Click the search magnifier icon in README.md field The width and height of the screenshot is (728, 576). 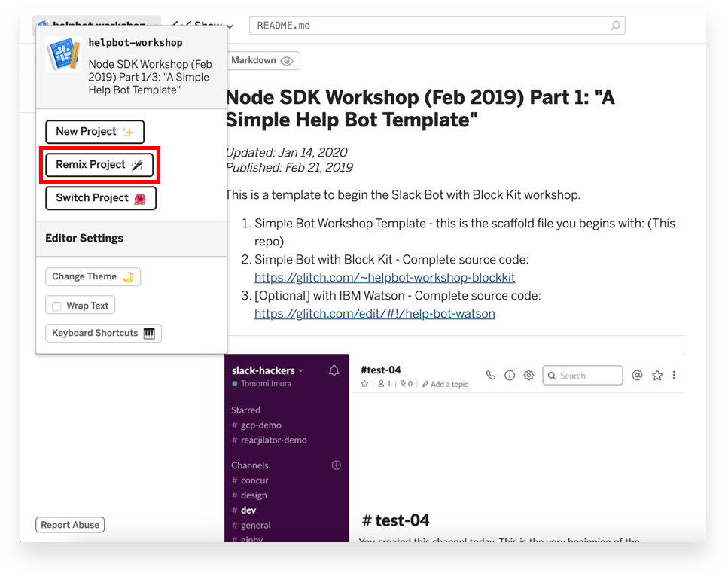(x=615, y=26)
